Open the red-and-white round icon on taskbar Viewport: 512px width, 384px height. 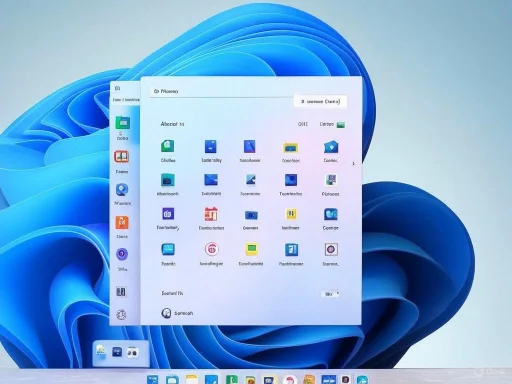290,380
